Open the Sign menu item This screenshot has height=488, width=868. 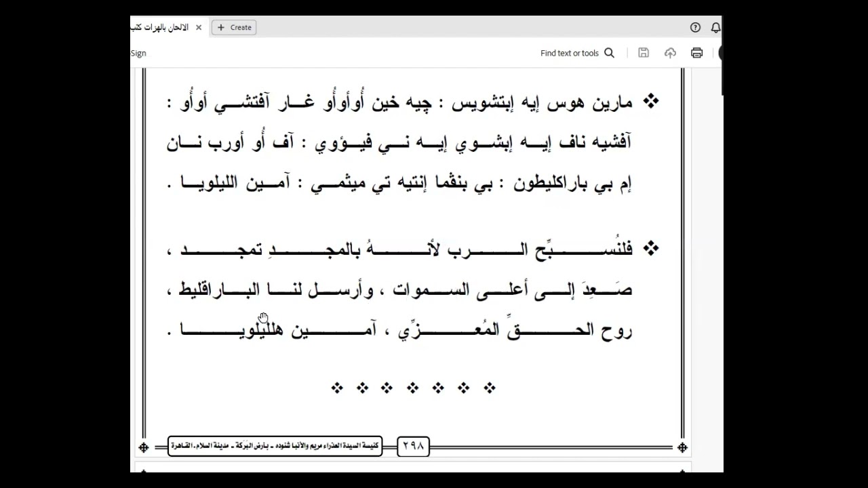[138, 53]
